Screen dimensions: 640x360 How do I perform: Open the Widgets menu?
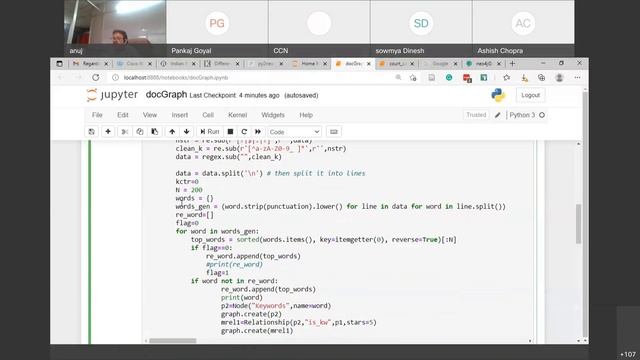point(273,115)
